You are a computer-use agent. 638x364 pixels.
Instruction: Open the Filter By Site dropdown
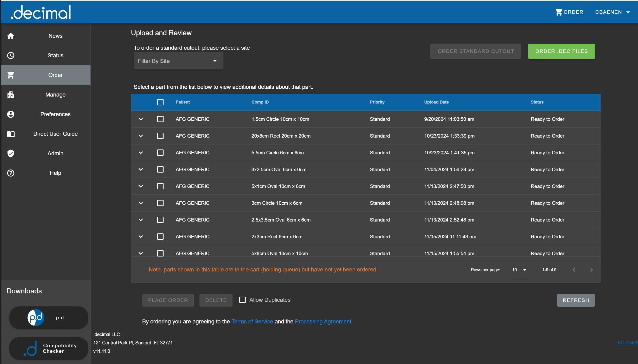(x=178, y=61)
